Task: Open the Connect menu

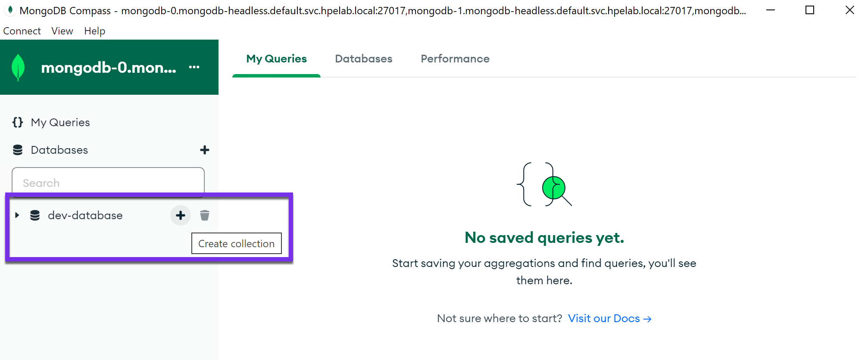Action: coord(22,31)
